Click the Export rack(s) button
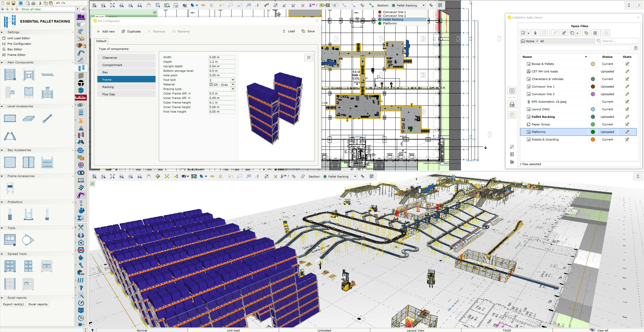Image resolution: width=644 pixels, height=332 pixels. coord(13,304)
